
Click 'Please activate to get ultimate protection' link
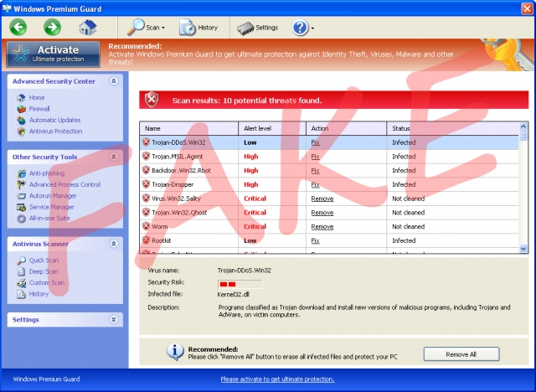[x=277, y=379]
